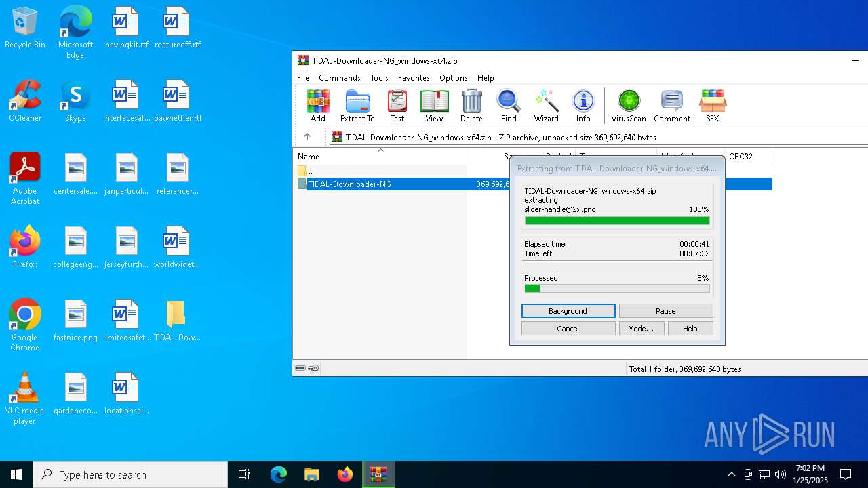Screen dimensions: 868x488
Task: Click the Extract To toolbar icon
Action: (357, 106)
